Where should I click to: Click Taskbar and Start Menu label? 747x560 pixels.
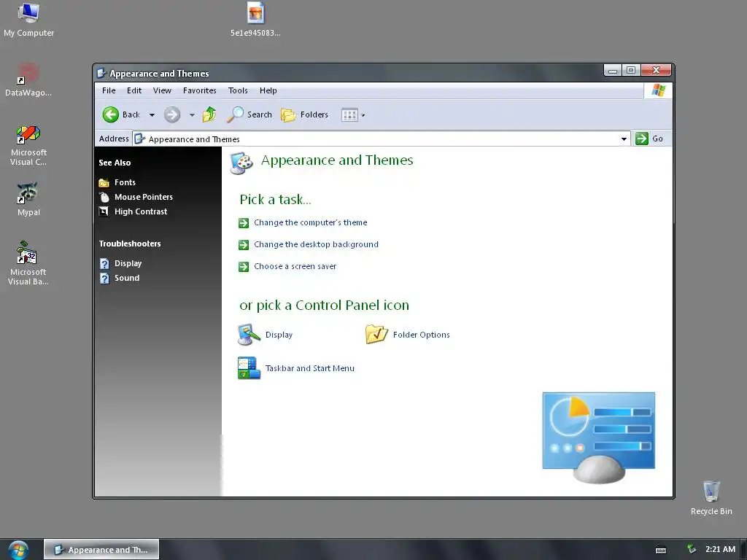click(309, 368)
